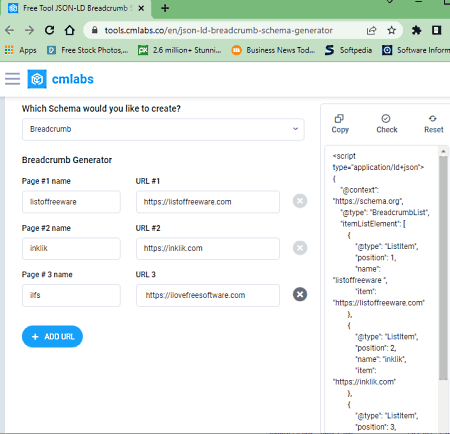Remove the URL #1 row
Viewport: 450px width, 434px height.
[x=300, y=201]
